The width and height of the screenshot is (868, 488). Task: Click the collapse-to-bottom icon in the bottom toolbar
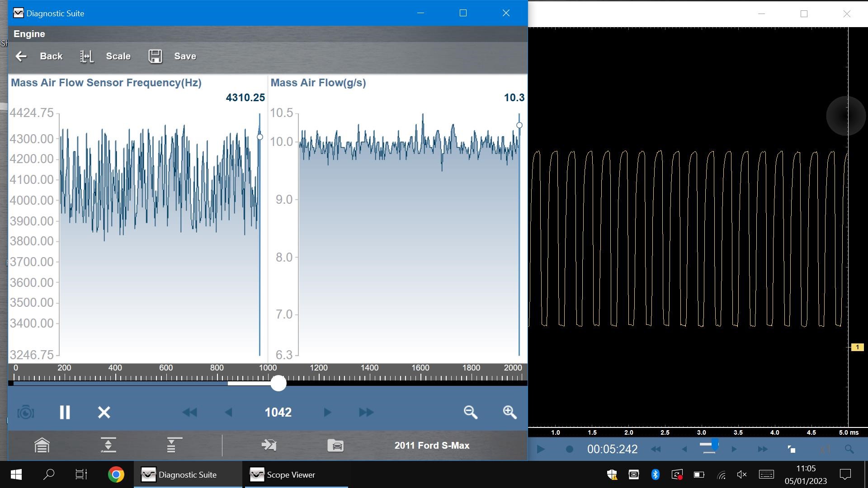108,446
